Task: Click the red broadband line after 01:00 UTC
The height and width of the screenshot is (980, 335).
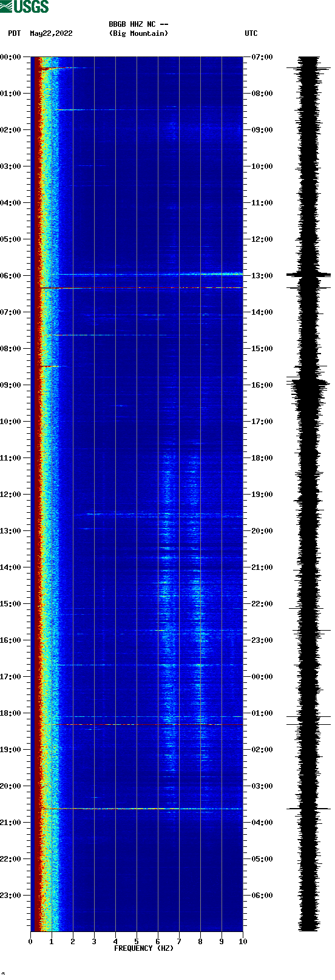Action: point(141,724)
